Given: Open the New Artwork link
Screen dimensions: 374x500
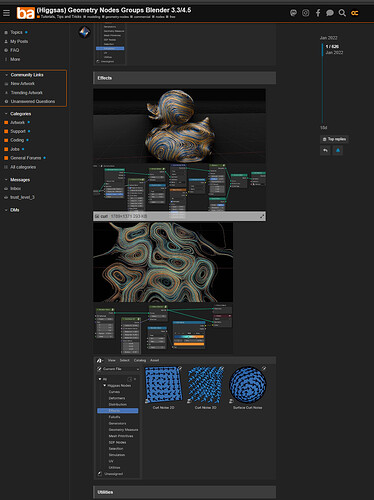Looking at the screenshot, I should pos(22,84).
